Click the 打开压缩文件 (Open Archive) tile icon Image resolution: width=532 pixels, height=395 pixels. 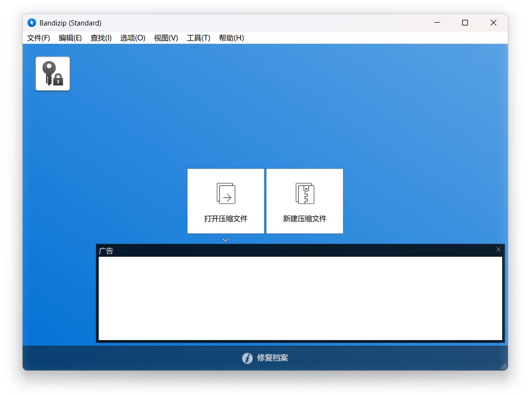(x=225, y=193)
